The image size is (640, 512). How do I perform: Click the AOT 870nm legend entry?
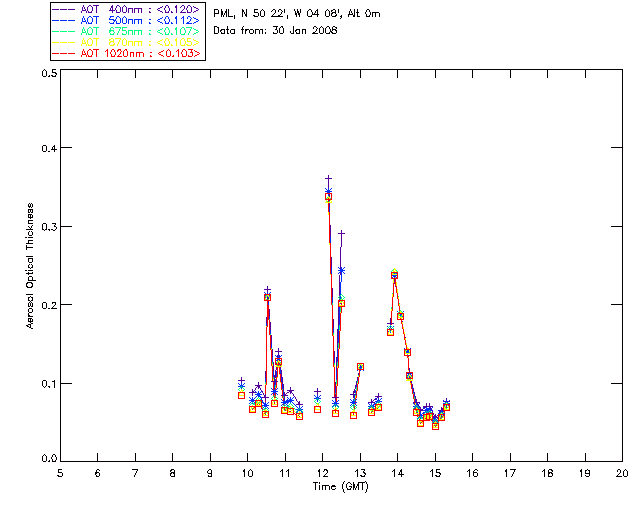click(127, 42)
